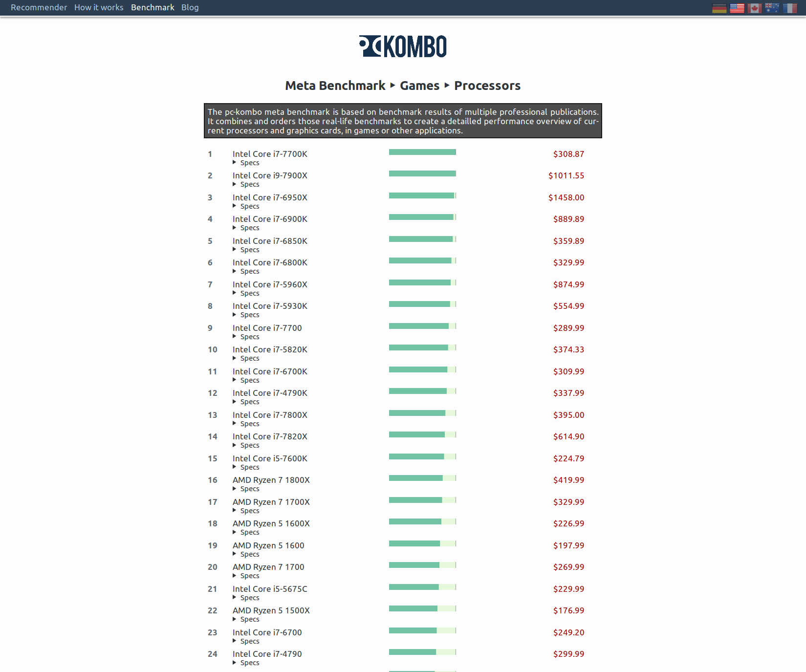Select the Australian flag
This screenshot has height=672, width=806.
pyautogui.click(x=772, y=8)
